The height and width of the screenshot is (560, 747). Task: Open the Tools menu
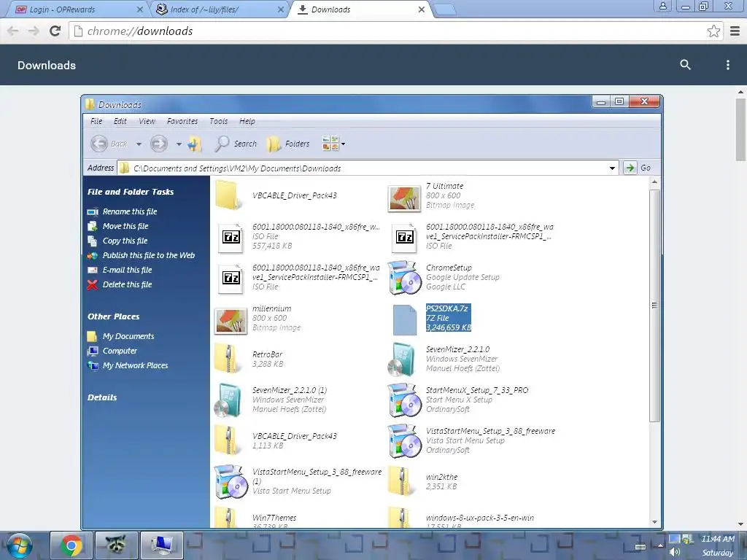point(219,121)
